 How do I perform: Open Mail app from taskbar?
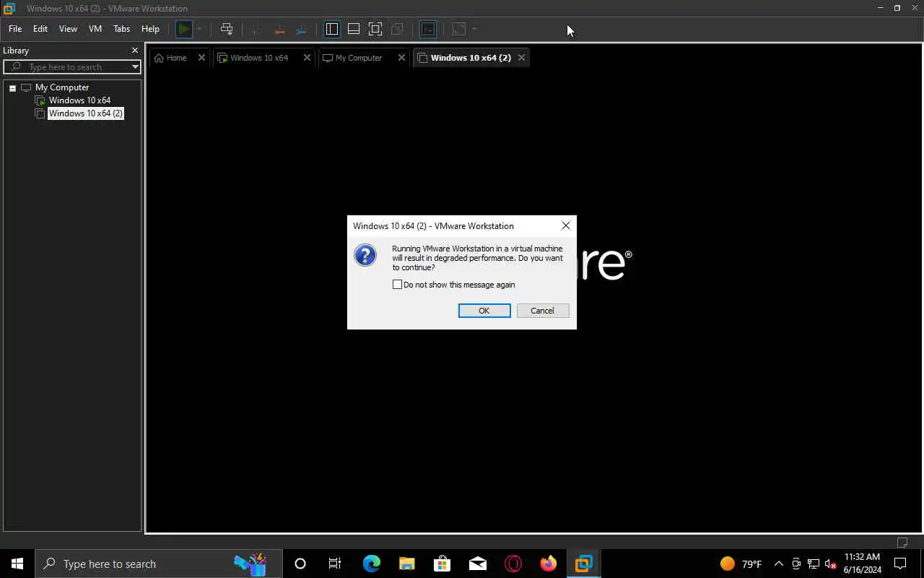click(x=477, y=564)
